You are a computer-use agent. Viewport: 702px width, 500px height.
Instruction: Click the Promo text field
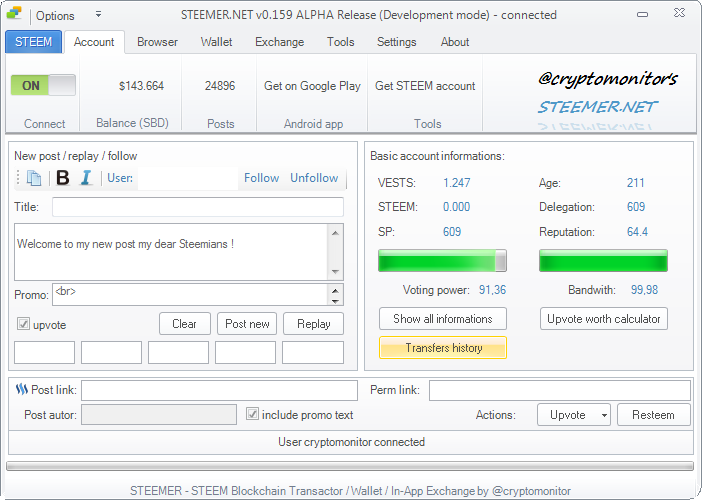point(191,295)
